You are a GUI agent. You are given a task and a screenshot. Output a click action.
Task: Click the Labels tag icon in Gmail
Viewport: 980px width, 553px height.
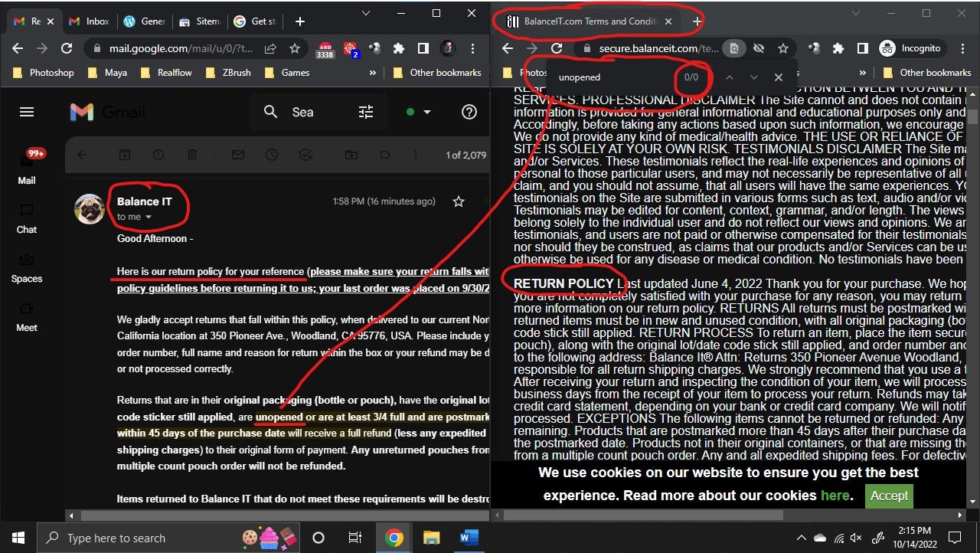click(385, 155)
